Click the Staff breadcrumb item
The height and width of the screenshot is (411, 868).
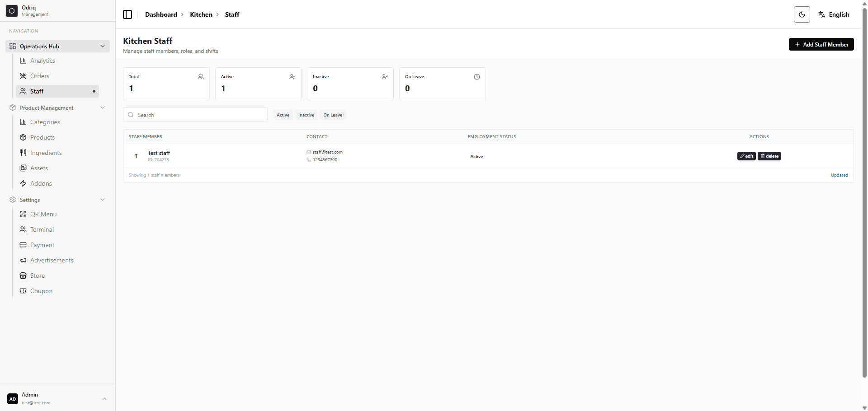coord(232,14)
